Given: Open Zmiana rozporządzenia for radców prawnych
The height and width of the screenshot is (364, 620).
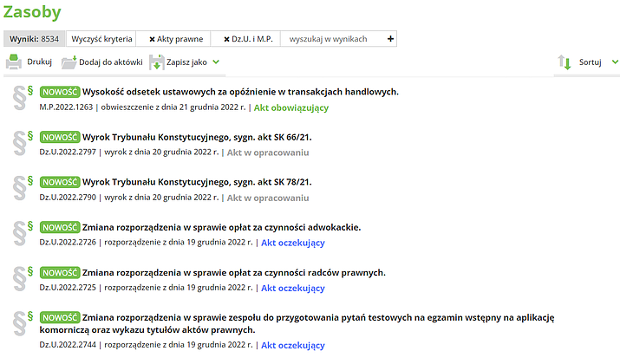Looking at the screenshot, I should click(x=234, y=272).
